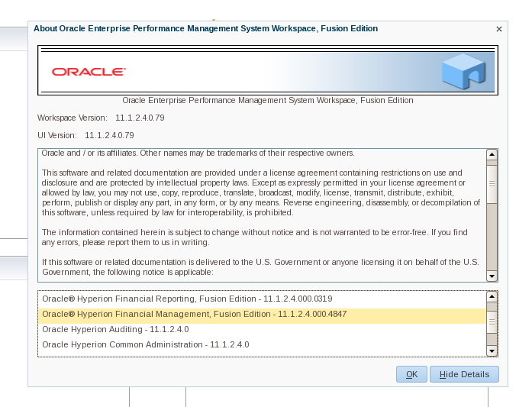Click the product name caption under banner
This screenshot has height=407, width=532.
click(x=268, y=101)
